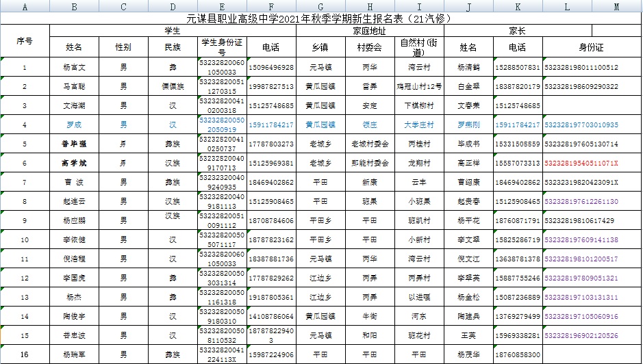Click the 身份证 header under 家长
Image resolution: width=643 pixels, height=364 pixels.
click(592, 47)
